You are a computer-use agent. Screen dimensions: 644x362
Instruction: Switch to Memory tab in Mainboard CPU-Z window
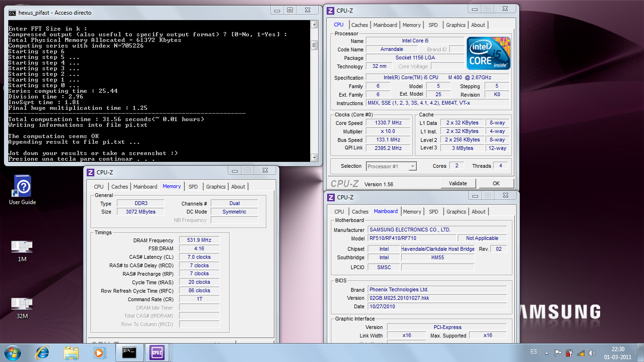pos(412,212)
